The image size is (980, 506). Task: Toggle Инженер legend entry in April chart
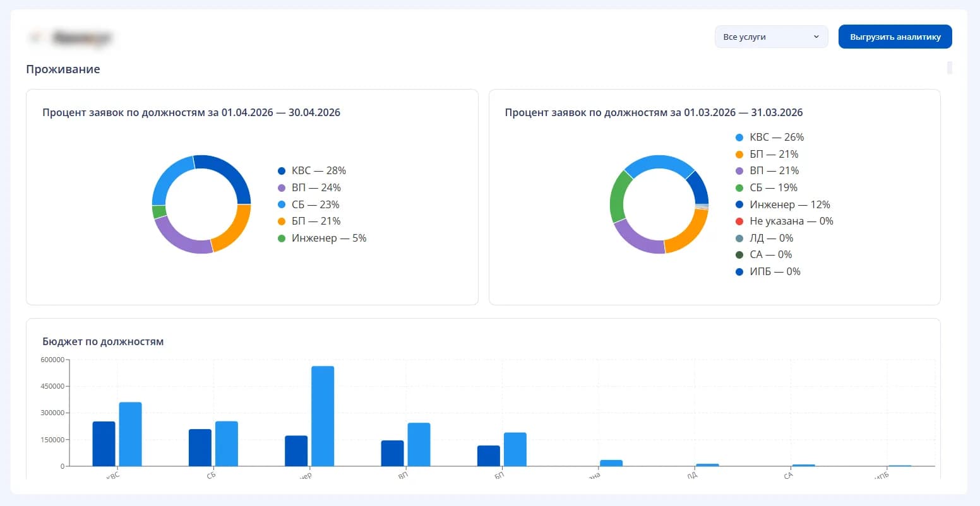coord(322,238)
